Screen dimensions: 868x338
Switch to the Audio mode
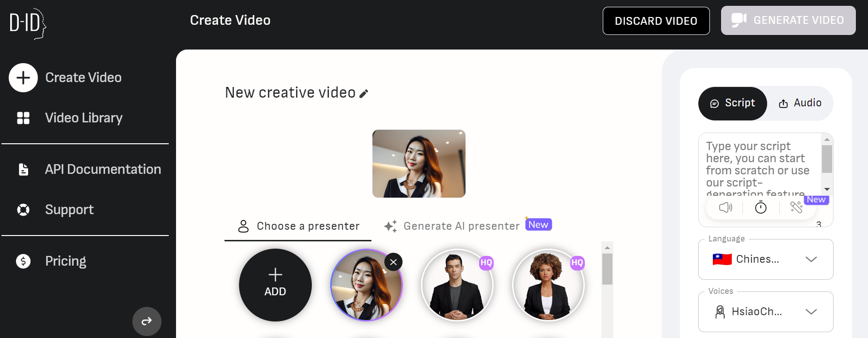[800, 103]
